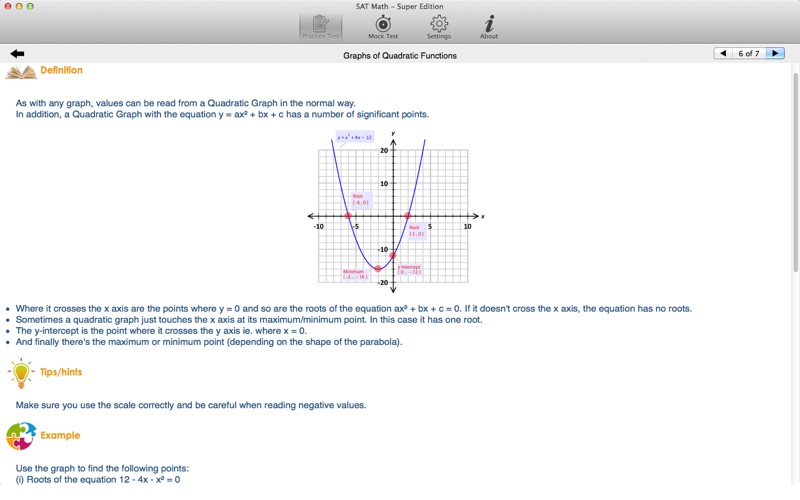Screen dimensions: 800x500
Task: Open the About info icon
Action: click(x=489, y=27)
